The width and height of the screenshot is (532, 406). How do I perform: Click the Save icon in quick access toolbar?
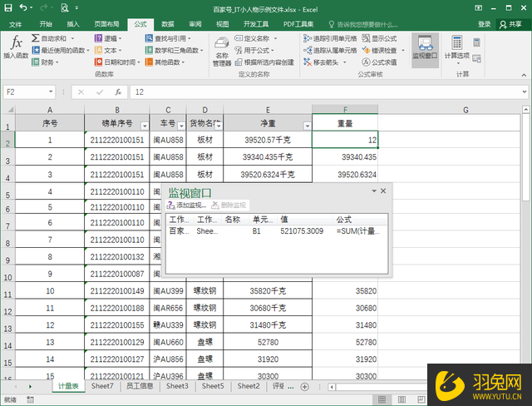click(7, 7)
